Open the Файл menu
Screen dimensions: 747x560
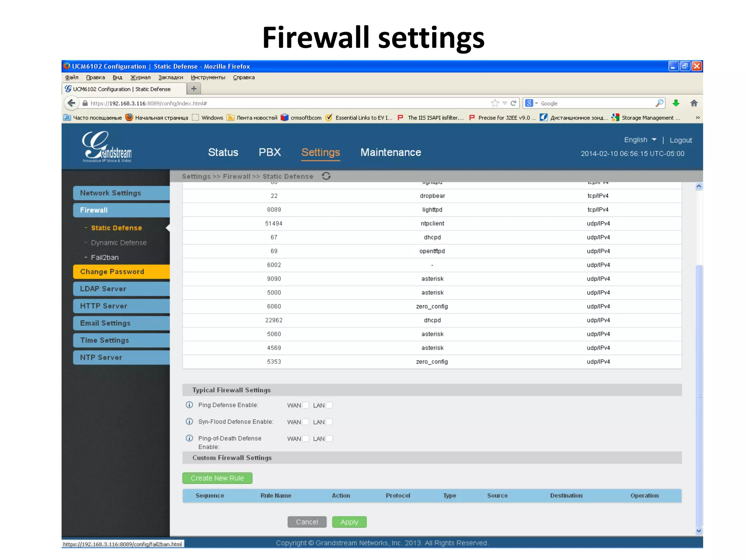(72, 77)
